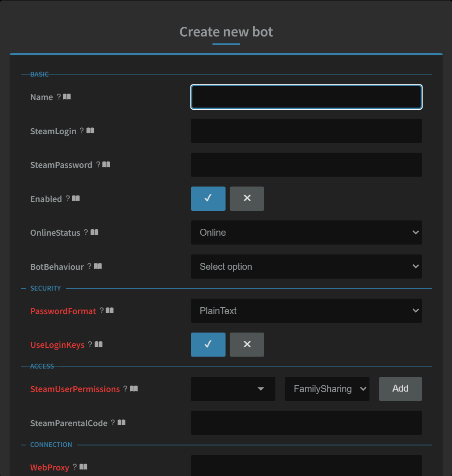Viewport: 452px width, 476px height.
Task: Click the SteamUserPermissions question mark help
Action: [x=125, y=389]
